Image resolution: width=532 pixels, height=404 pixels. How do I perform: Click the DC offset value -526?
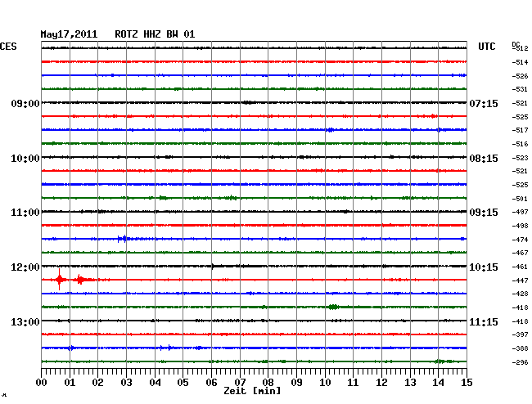tap(520, 76)
